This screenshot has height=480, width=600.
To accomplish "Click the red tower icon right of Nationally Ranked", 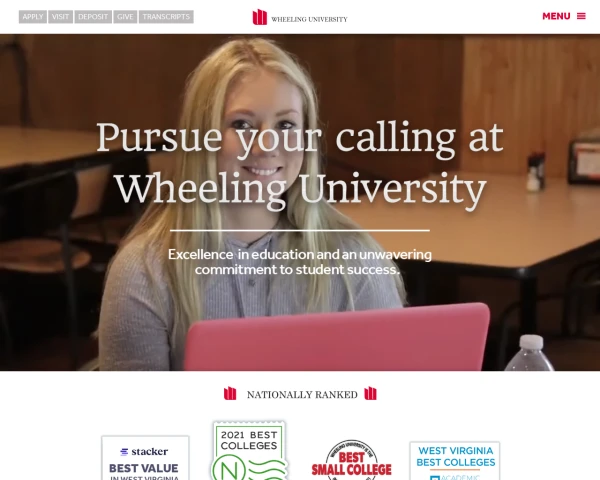I will click(x=370, y=393).
